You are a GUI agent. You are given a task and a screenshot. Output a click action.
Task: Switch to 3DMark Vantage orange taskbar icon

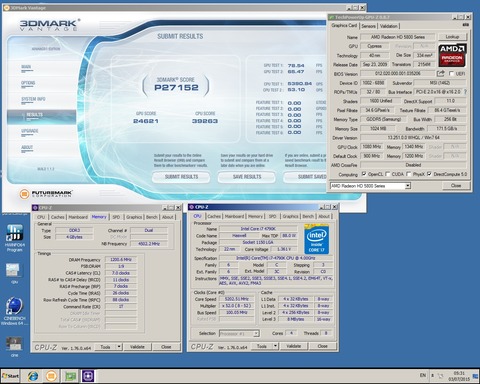point(51,376)
